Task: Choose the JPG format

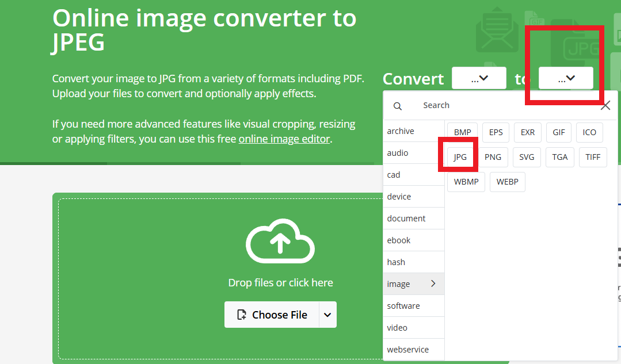Action: click(x=460, y=157)
